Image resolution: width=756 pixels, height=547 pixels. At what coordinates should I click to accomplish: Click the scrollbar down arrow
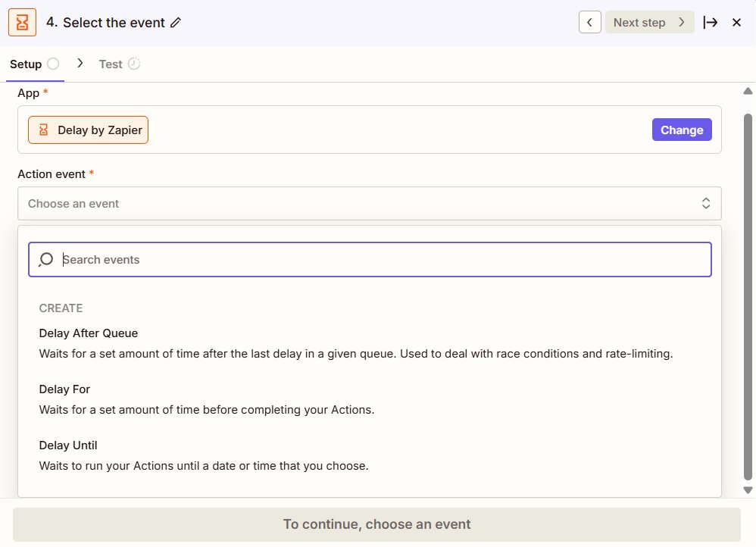pyautogui.click(x=748, y=490)
